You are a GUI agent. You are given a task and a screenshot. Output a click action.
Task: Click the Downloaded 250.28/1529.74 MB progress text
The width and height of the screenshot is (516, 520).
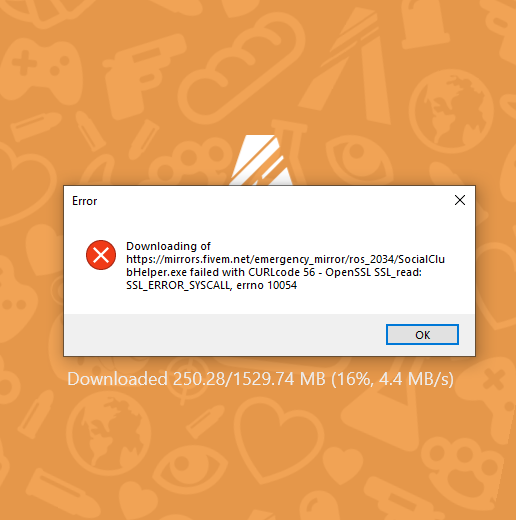(x=260, y=379)
